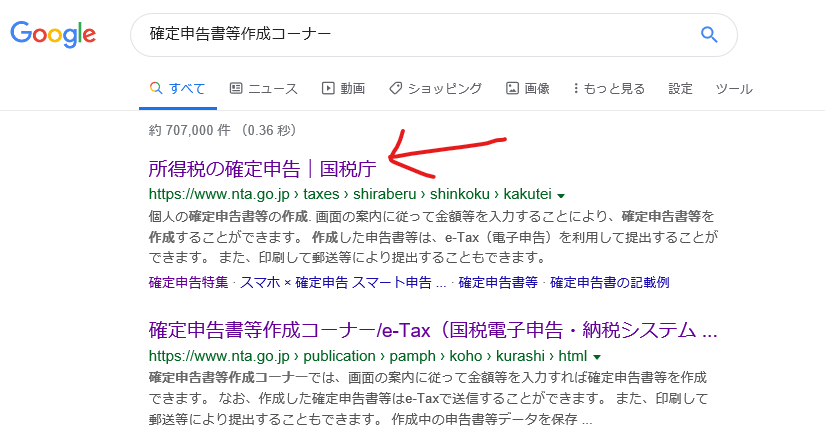
Task: Switch to the ショッピング tab
Action: (435, 88)
